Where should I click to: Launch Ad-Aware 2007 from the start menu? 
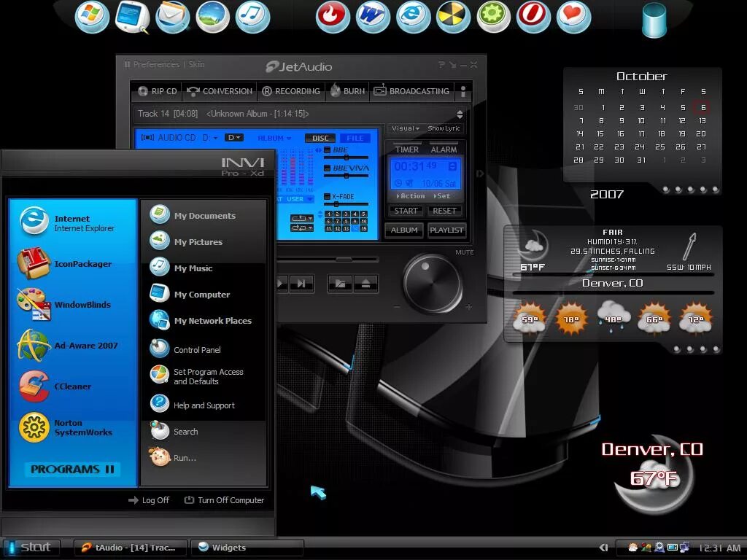click(x=72, y=345)
